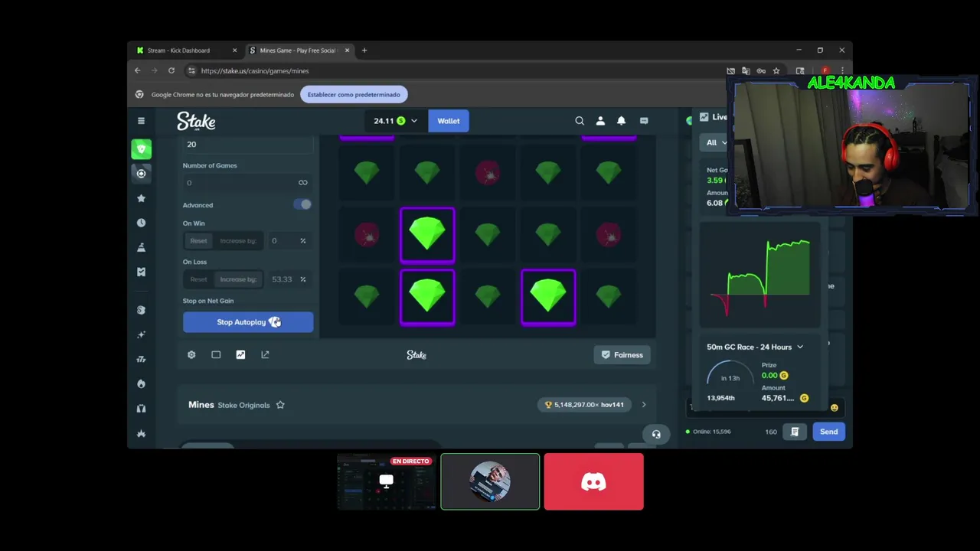Toggle highlighted gem tile in middle row
Image resolution: width=980 pixels, height=551 pixels.
click(x=427, y=235)
